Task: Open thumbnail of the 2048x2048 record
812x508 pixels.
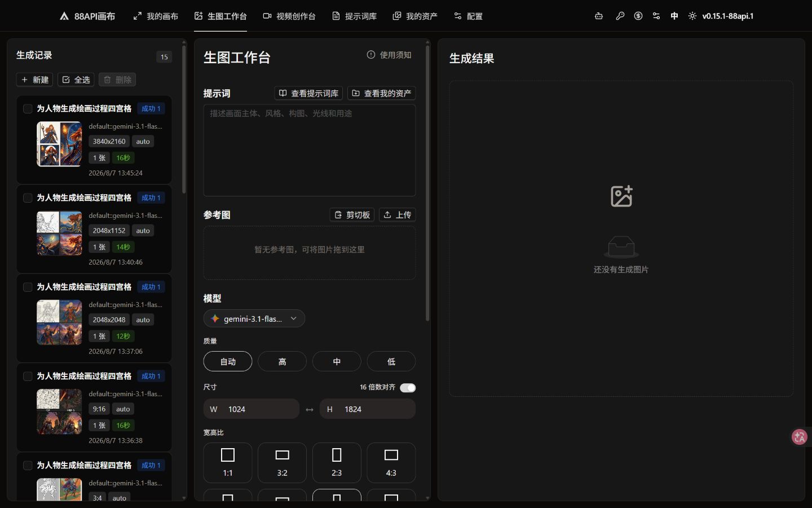Action: 59,322
